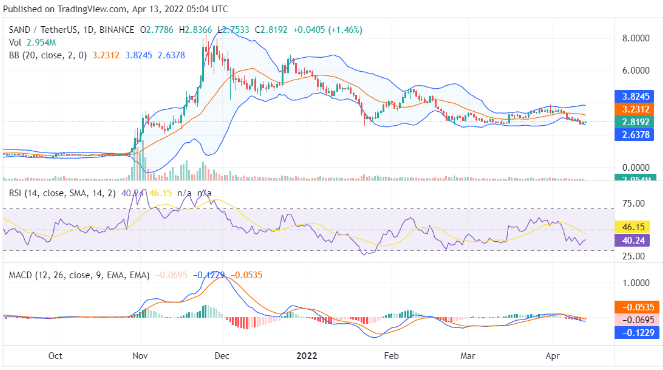Click green 2.8192 current price tag
Screen dimensions: 663x370
634,122
